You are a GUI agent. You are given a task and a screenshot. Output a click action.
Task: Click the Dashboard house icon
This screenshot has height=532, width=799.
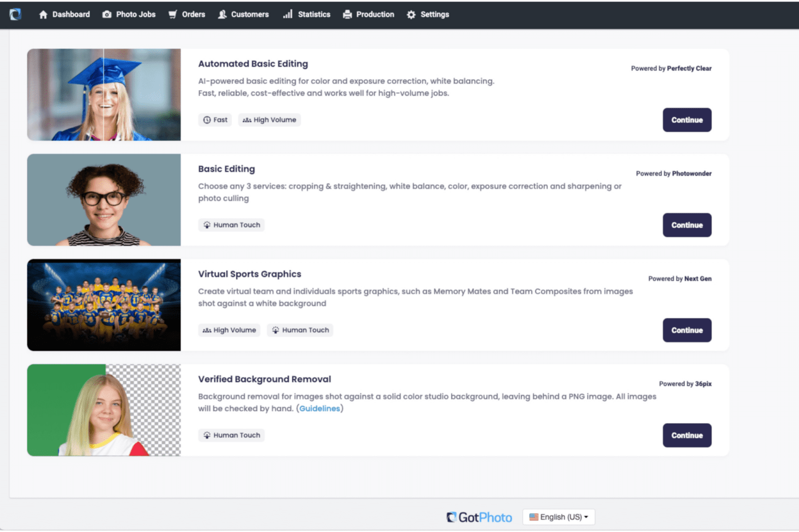(43, 14)
